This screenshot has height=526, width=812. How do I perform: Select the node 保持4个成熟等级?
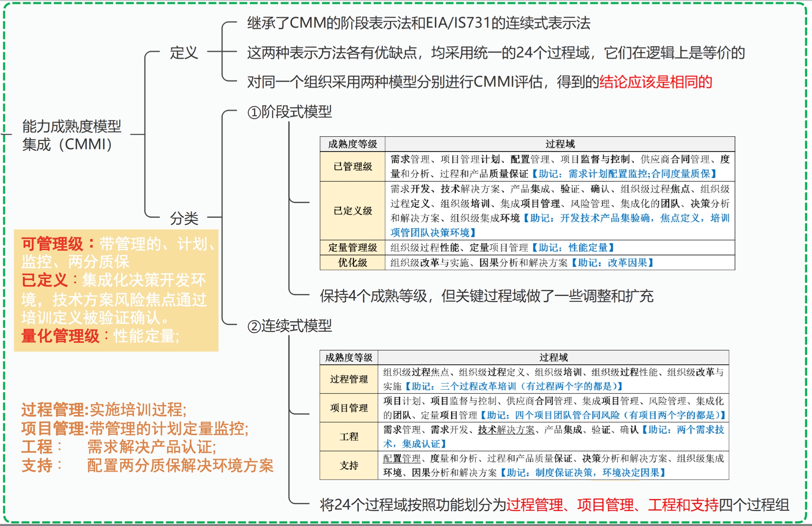click(486, 296)
